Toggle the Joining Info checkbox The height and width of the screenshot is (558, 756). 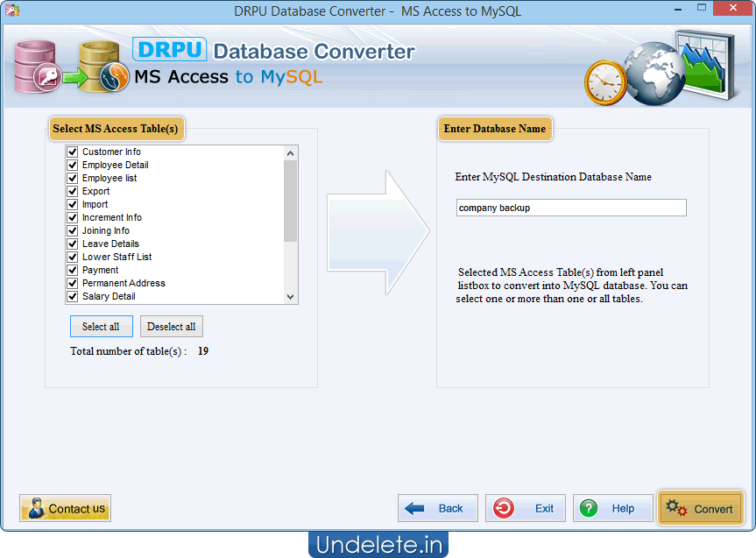point(73,230)
